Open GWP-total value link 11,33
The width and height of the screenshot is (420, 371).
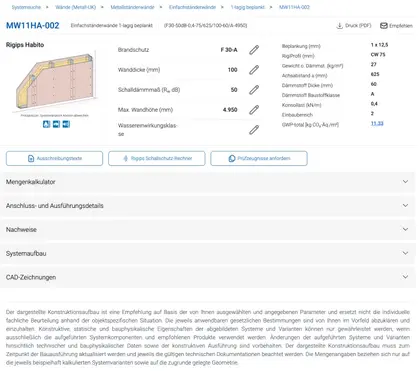(x=377, y=123)
